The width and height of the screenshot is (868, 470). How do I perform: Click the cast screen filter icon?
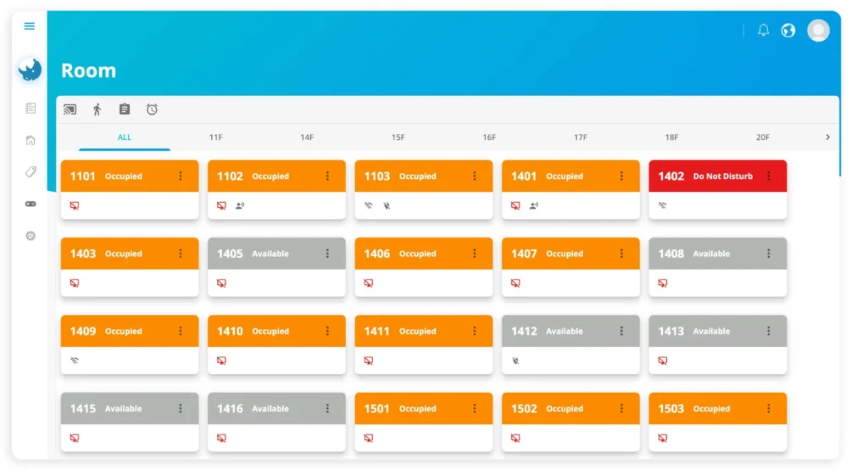tap(70, 109)
